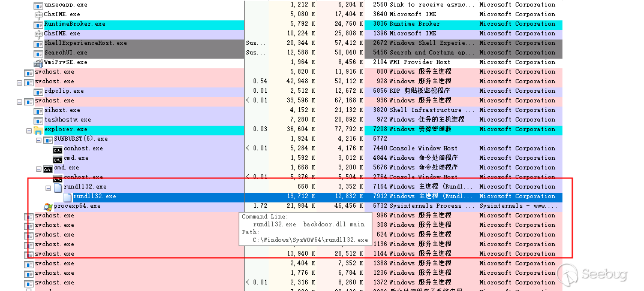This screenshot has height=291, width=644.
Task: Click the taskhostw.exe process icon
Action: 38,120
